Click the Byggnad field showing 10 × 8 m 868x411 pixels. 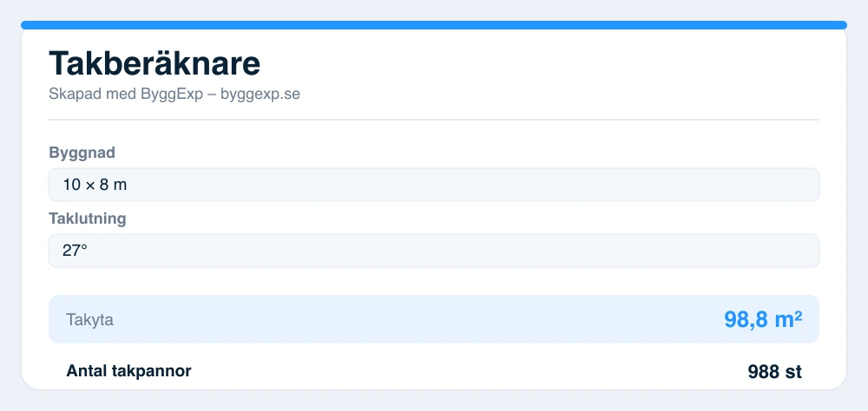pyautogui.click(x=433, y=185)
